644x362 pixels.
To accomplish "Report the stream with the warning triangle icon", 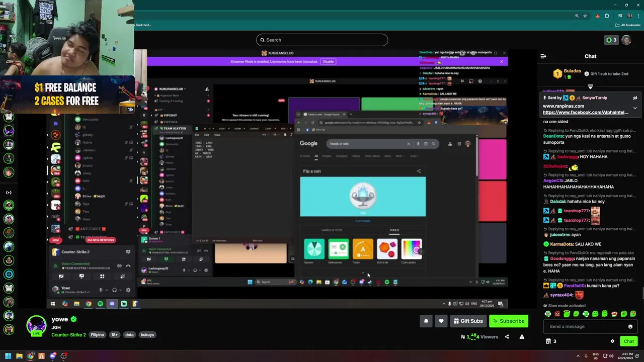I will point(522,337).
